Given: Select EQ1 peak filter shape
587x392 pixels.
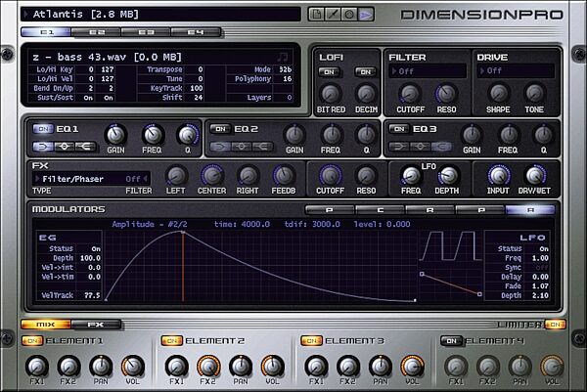Looking at the screenshot, I should click(64, 147).
